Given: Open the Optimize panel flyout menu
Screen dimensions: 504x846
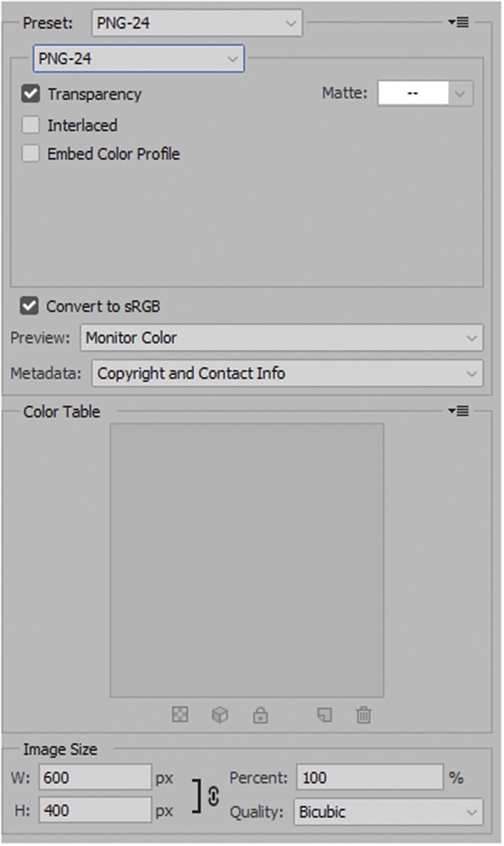Looking at the screenshot, I should 459,23.
